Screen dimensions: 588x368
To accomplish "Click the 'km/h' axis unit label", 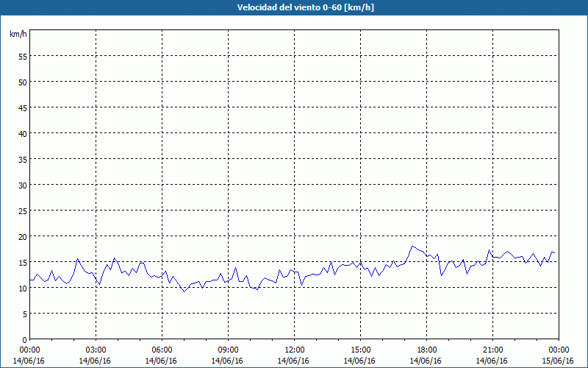I will [x=18, y=34].
